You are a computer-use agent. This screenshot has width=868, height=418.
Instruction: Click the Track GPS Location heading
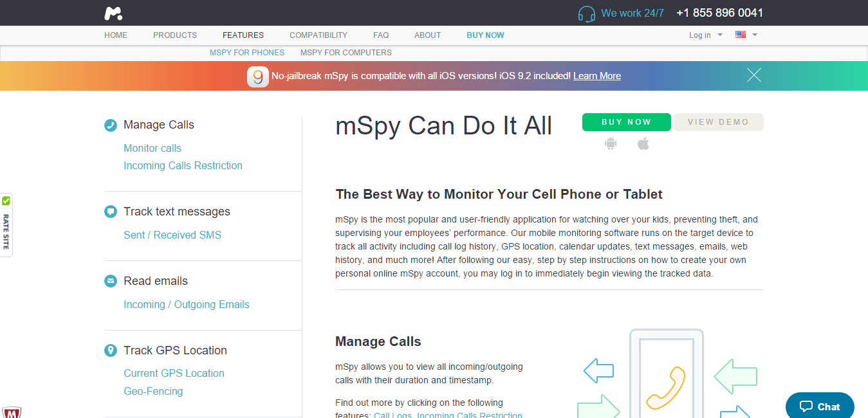coord(175,350)
